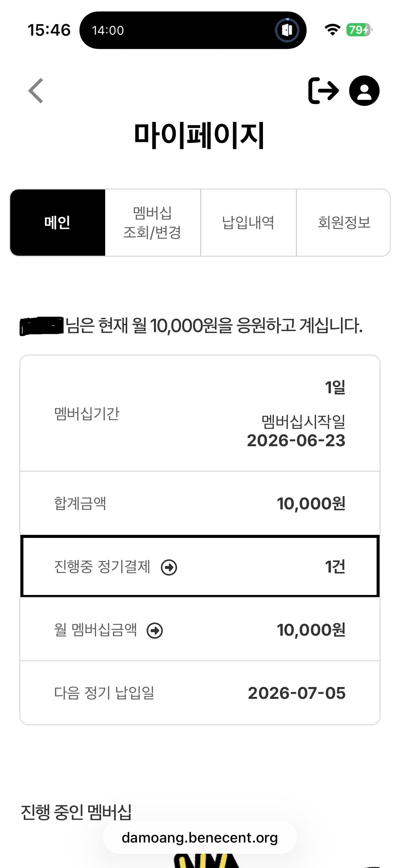The height and width of the screenshot is (868, 400).
Task: Tap the 마이페이지 page heading
Action: click(199, 136)
